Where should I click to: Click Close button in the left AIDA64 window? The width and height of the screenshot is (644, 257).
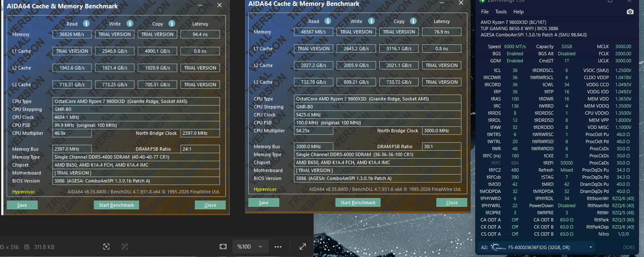210,205
